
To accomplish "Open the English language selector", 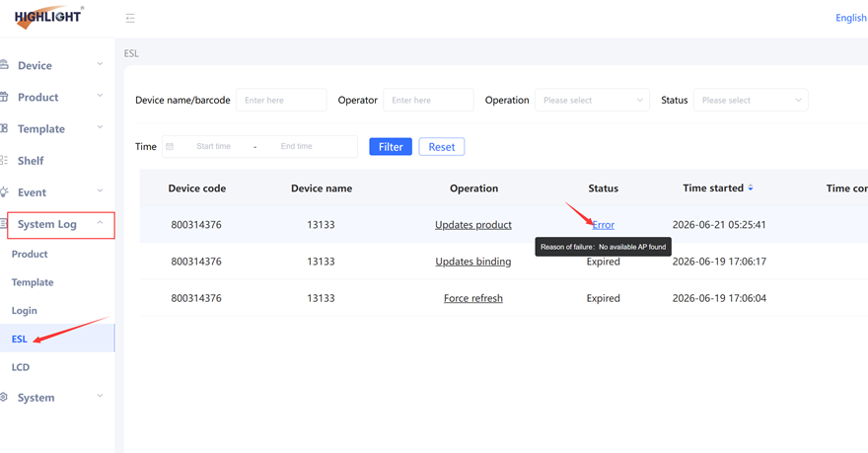I will [851, 18].
